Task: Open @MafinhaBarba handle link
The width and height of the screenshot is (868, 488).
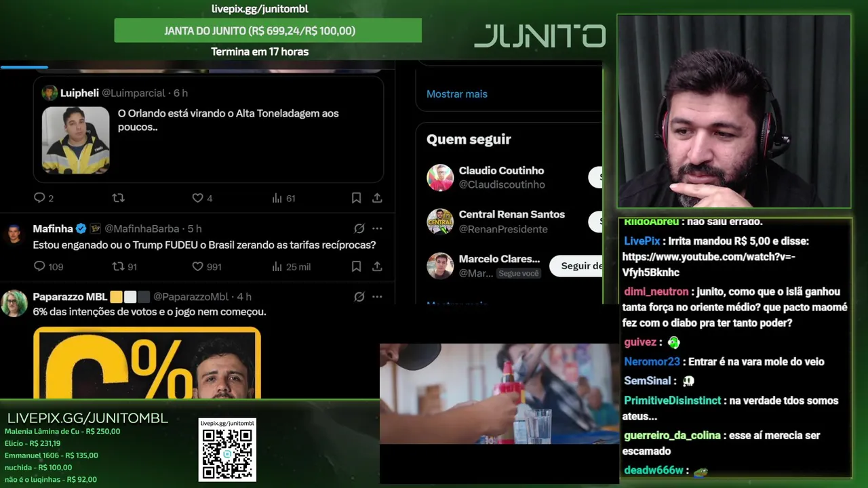Action: pos(142,228)
